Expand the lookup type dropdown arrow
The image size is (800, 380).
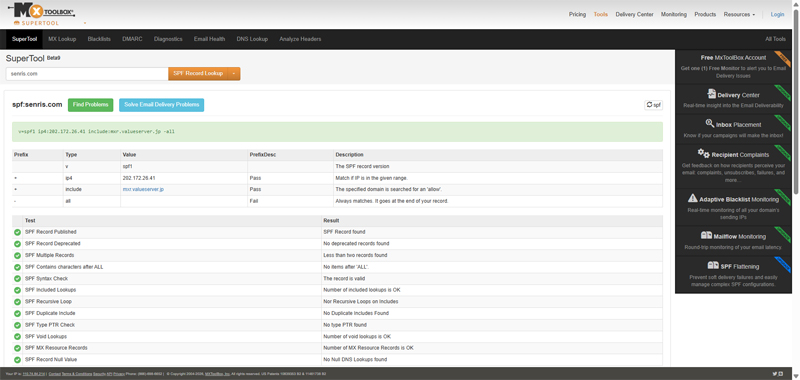[x=234, y=73]
